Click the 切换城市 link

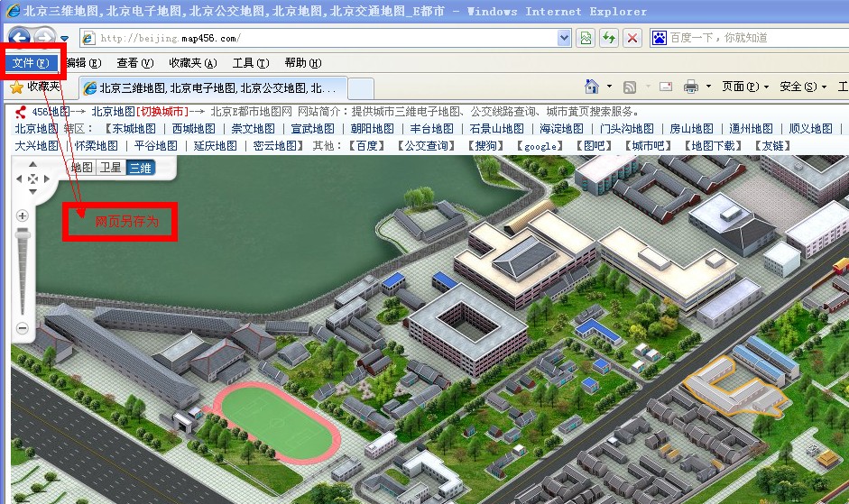pos(163,112)
